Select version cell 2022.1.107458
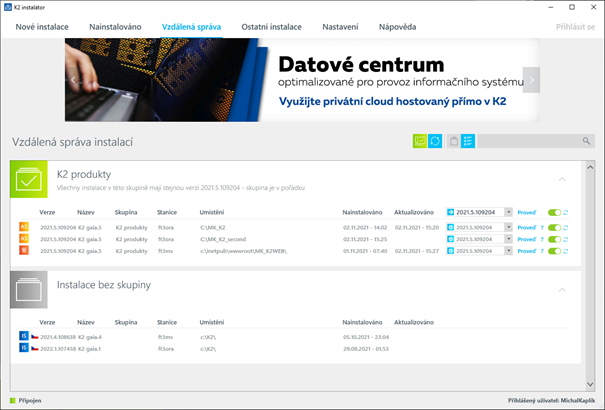 click(58, 349)
